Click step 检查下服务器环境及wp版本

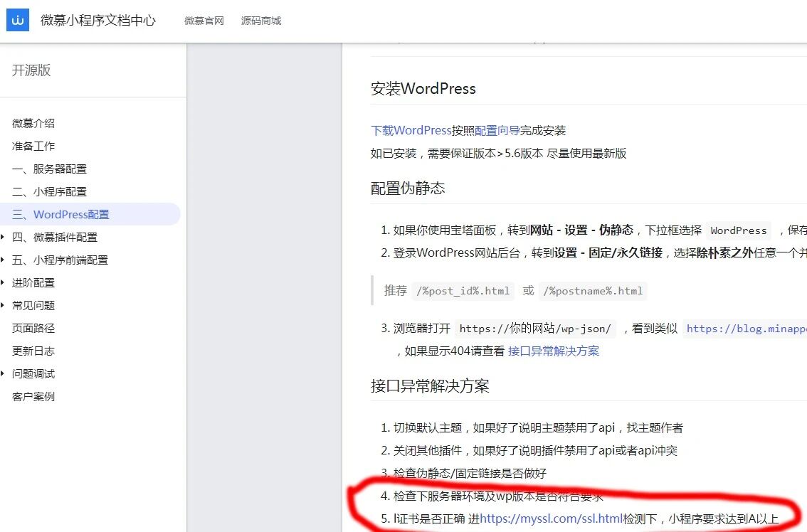coord(498,496)
